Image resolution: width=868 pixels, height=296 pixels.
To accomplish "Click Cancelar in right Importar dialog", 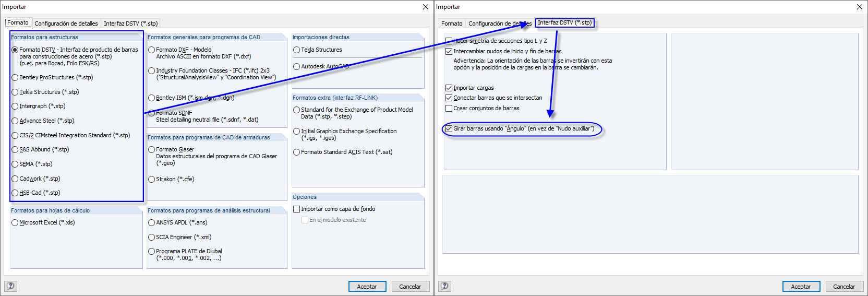I will click(x=844, y=287).
